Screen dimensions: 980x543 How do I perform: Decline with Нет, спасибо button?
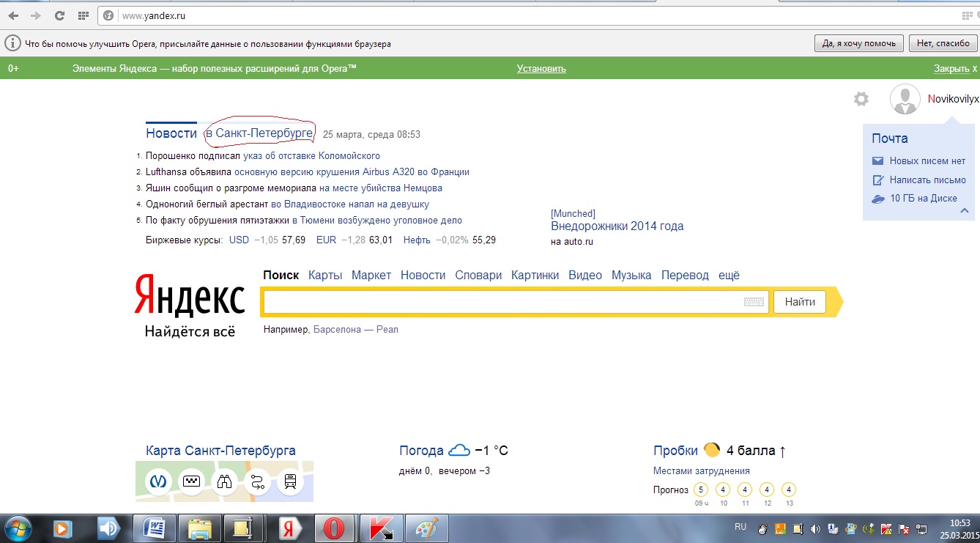943,43
